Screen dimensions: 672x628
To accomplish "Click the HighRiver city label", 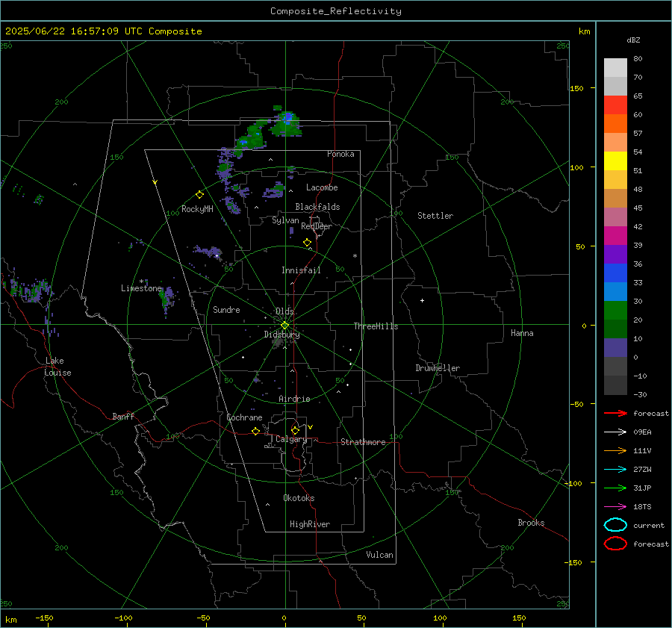I will tap(310, 524).
